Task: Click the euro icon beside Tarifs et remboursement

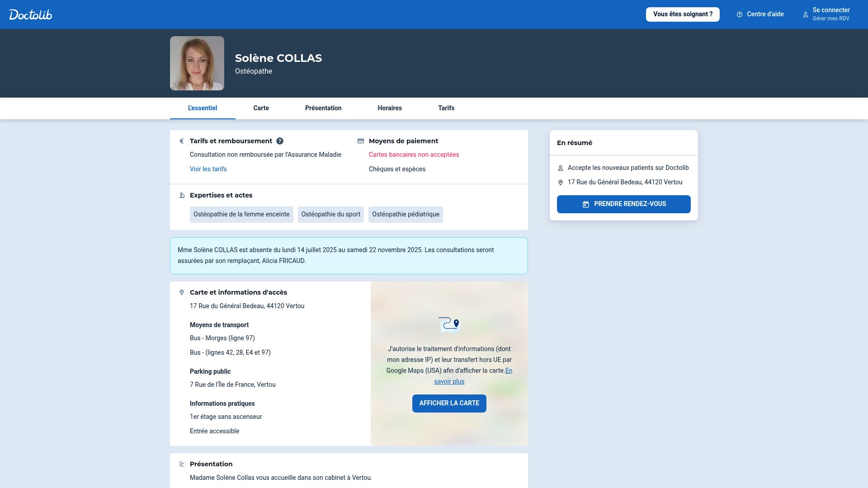Action: (182, 141)
